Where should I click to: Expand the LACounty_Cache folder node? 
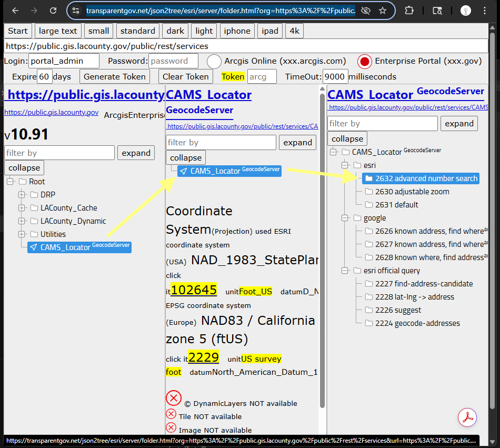[22, 208]
